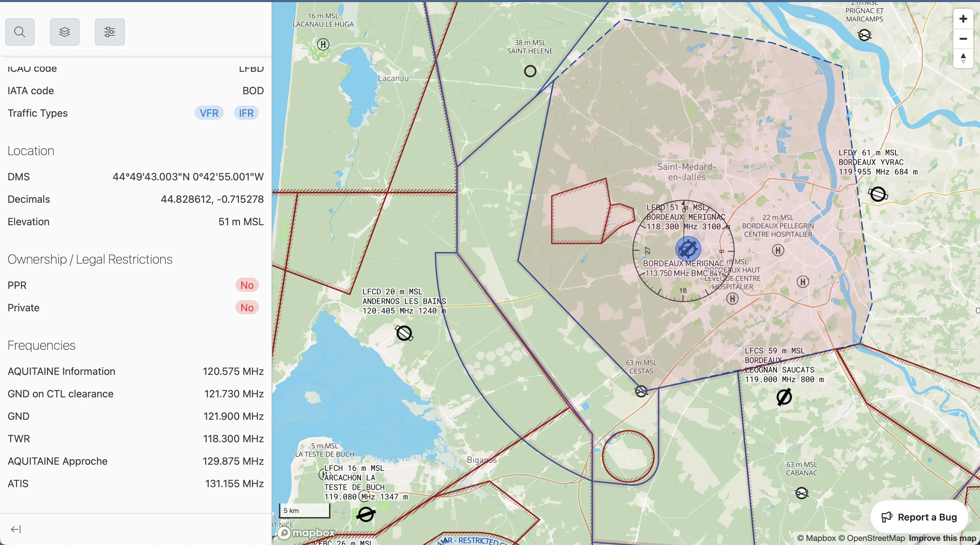Viewport: 980px width, 545px height.
Task: Zoom out of the map
Action: pos(963,39)
